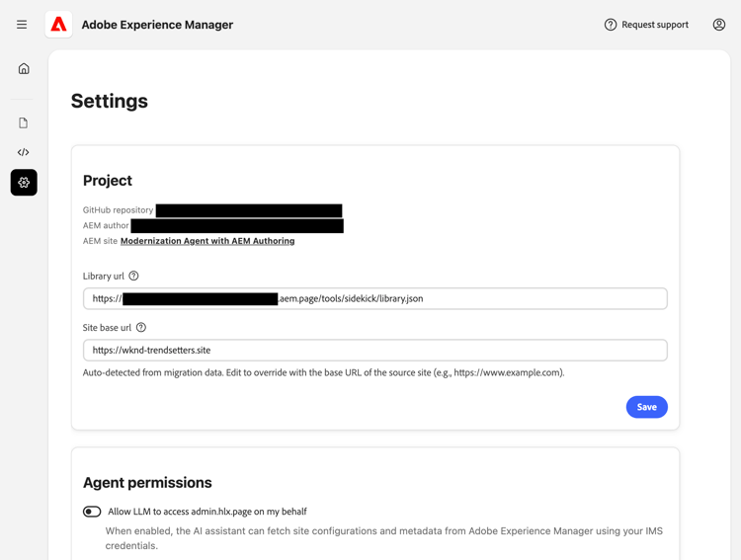The height and width of the screenshot is (560, 741).
Task: Click the Adobe Experience Manager title
Action: pyautogui.click(x=157, y=25)
